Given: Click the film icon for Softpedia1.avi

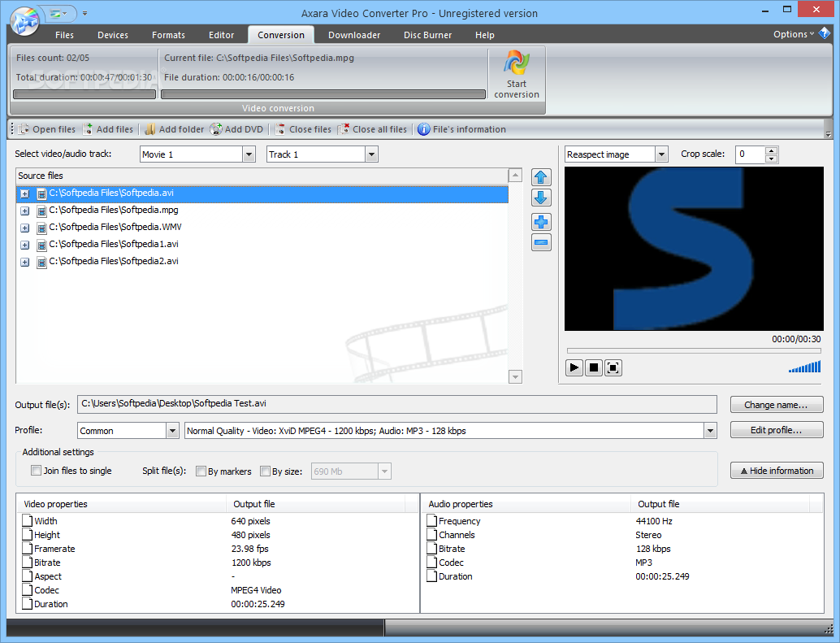Looking at the screenshot, I should tap(41, 245).
